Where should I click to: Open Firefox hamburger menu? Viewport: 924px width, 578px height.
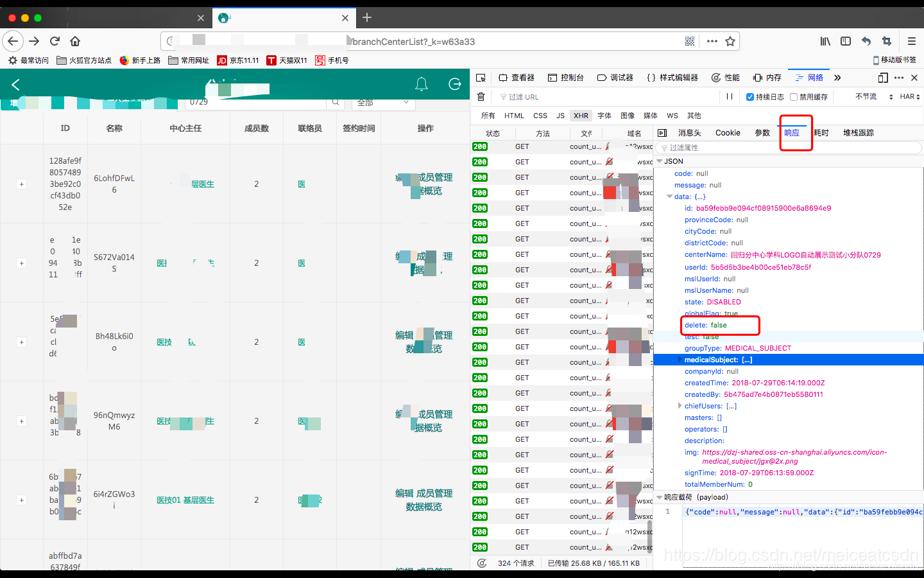pos(911,41)
